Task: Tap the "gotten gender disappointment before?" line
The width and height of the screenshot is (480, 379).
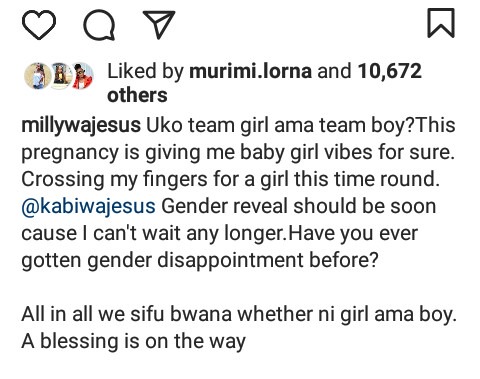Action: [200, 260]
